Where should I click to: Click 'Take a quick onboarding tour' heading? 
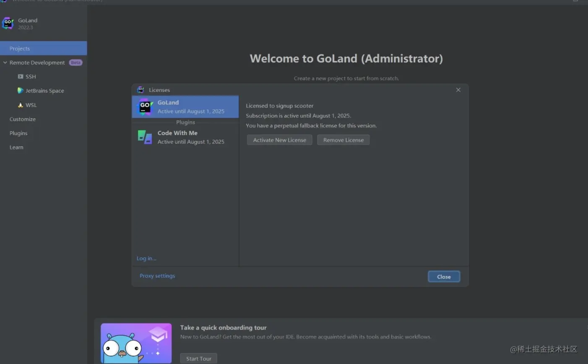223,328
